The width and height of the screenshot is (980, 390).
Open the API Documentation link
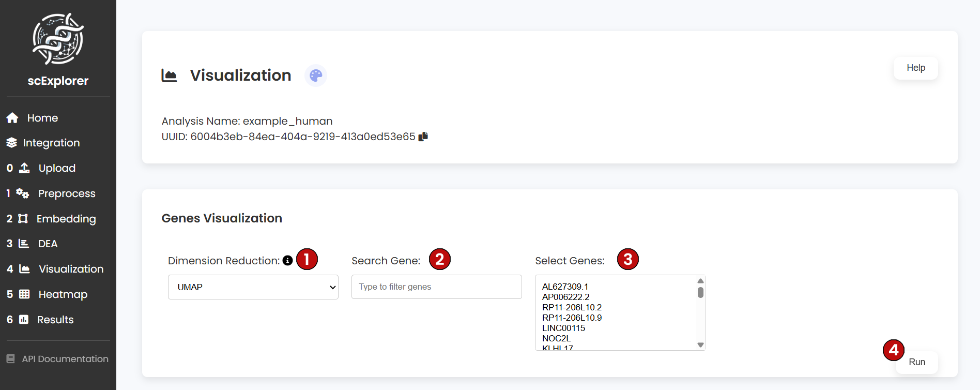pos(65,359)
